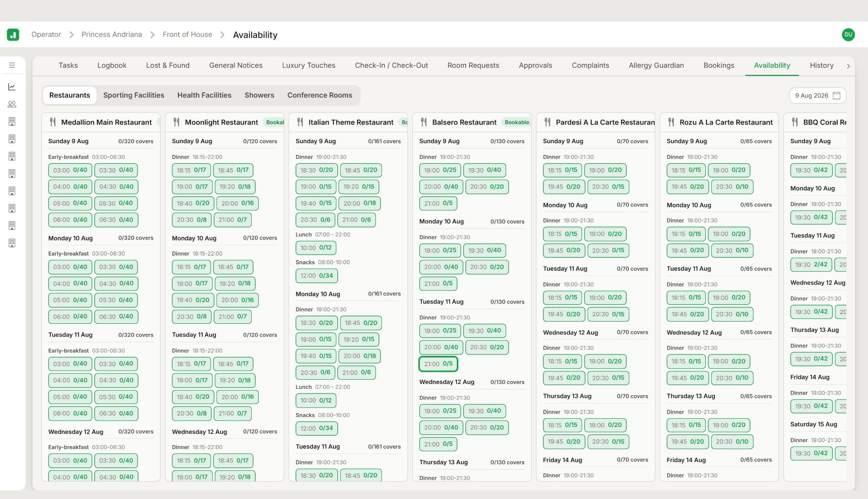
Task: Select Sunday 18:15 0/17 slot in Moonlight
Action: 191,170
